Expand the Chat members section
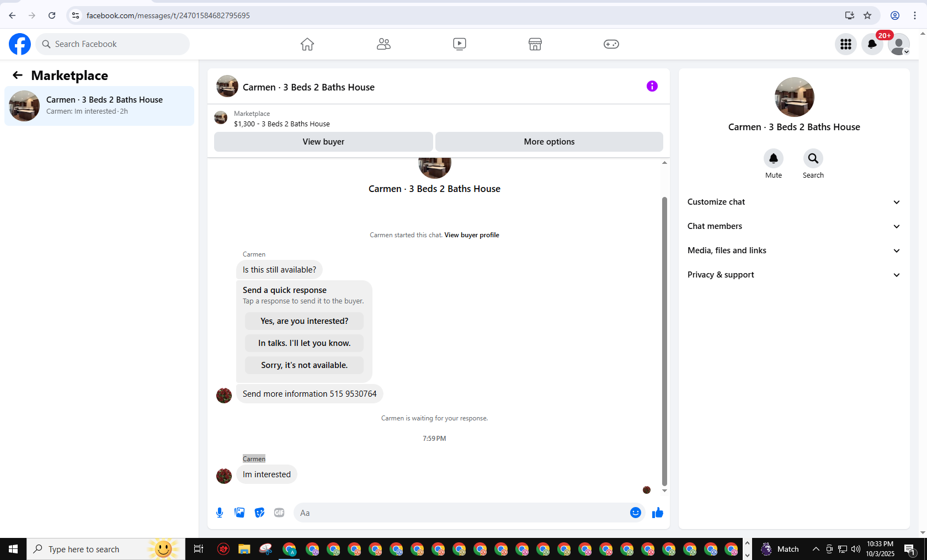 [x=794, y=226]
